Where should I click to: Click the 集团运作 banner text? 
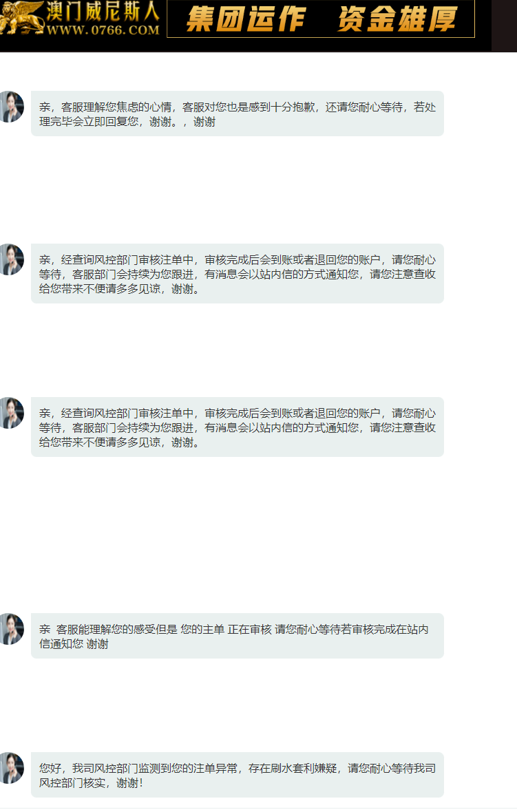tap(246, 19)
